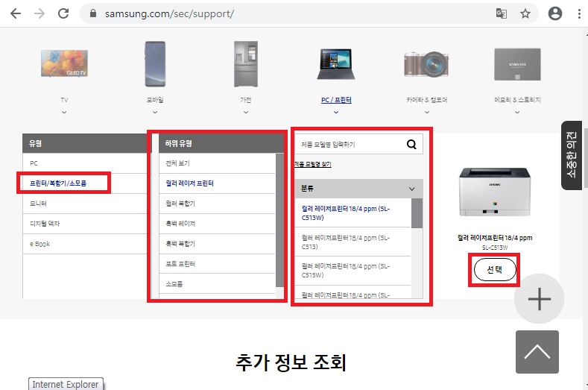Click the magnifier search icon in model field

pyautogui.click(x=411, y=145)
